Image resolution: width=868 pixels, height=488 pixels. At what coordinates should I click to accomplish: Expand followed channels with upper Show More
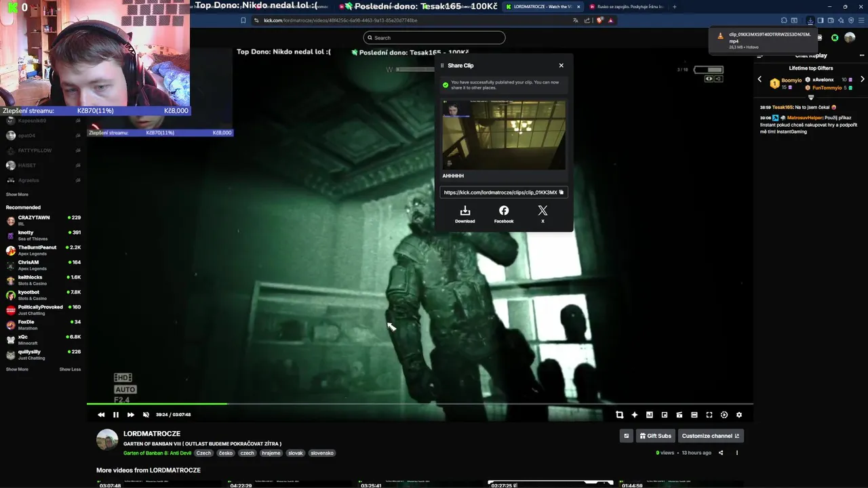17,195
